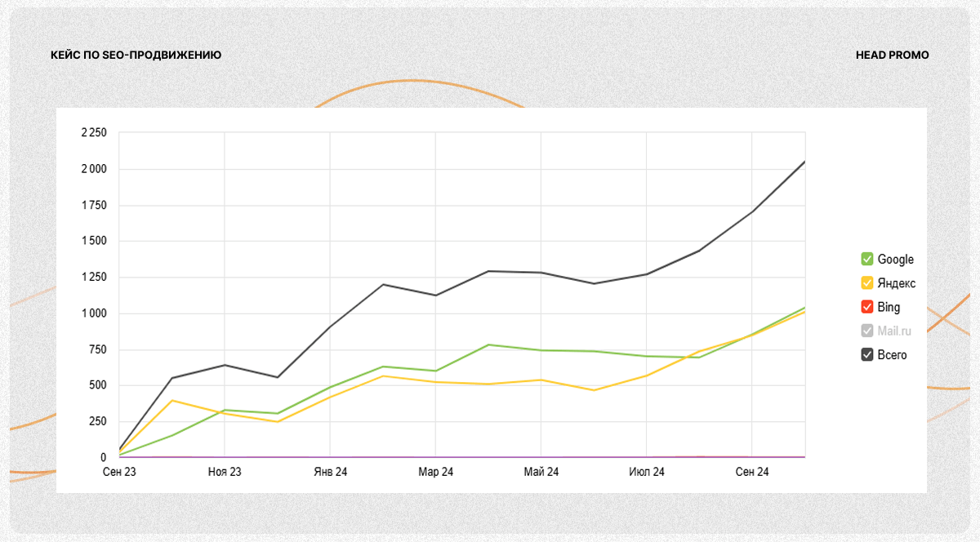Click the Google legend label text
The height and width of the screenshot is (542, 980).
[x=895, y=260]
